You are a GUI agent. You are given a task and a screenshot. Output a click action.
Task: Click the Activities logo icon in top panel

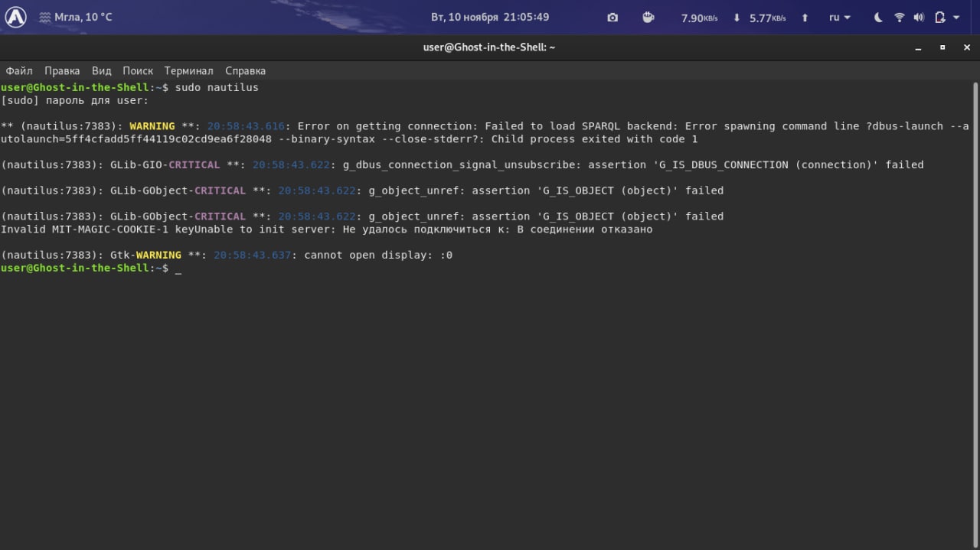pos(16,17)
